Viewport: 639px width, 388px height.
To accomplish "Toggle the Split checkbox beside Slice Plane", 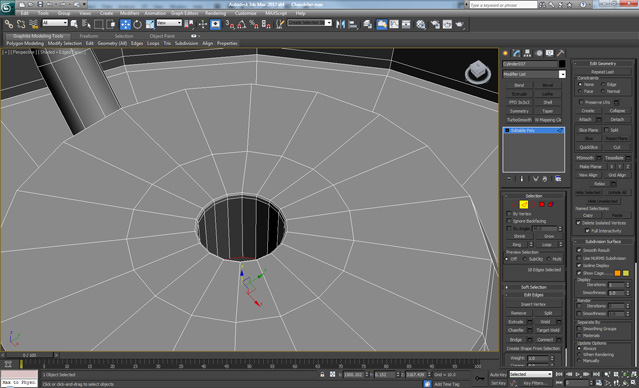I will pyautogui.click(x=606, y=130).
